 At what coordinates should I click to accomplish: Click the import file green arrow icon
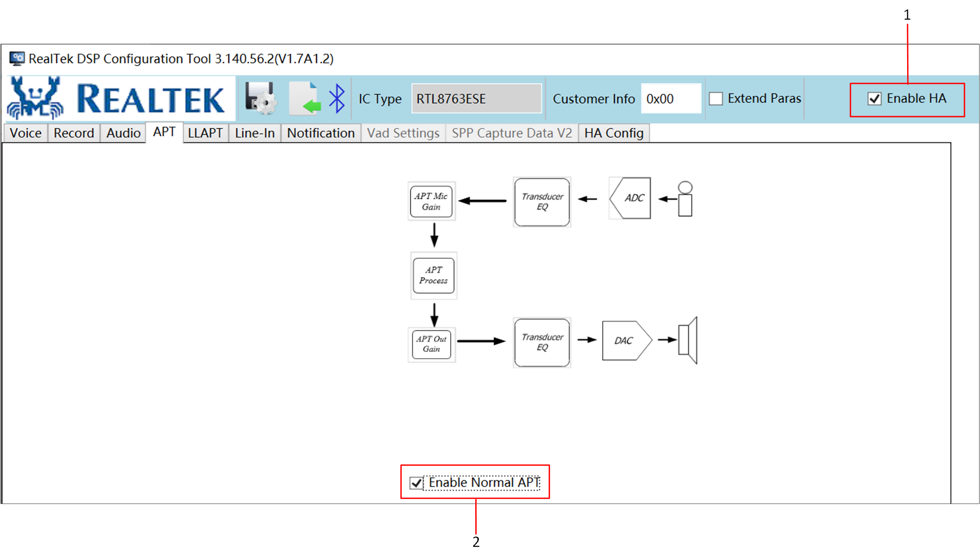point(305,98)
